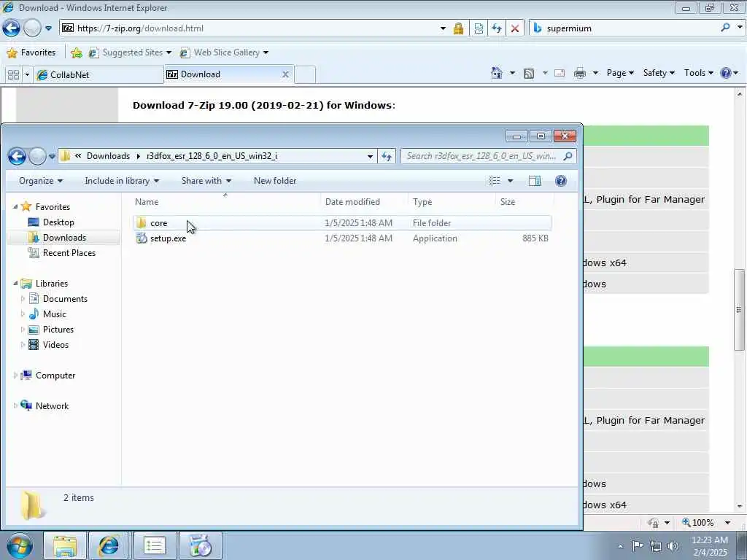Click the volume speaker tray icon
The image size is (747, 560).
(673, 546)
